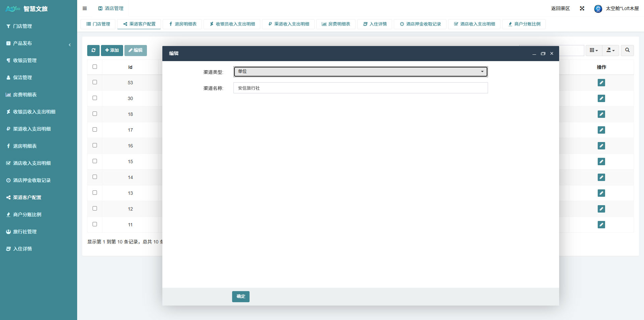The image size is (644, 320).
Task: Check the row with Id 14
Action: tap(95, 177)
